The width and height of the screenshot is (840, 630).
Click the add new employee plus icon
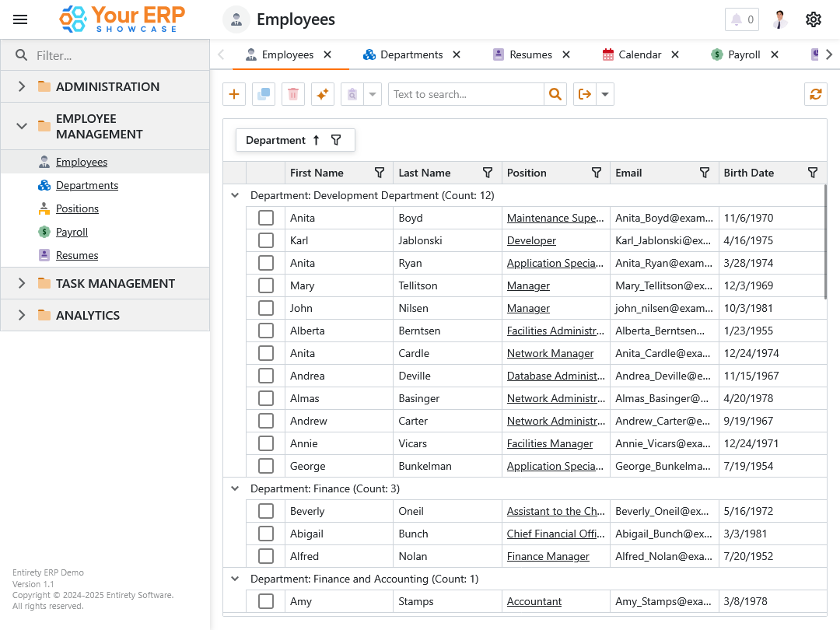234,94
